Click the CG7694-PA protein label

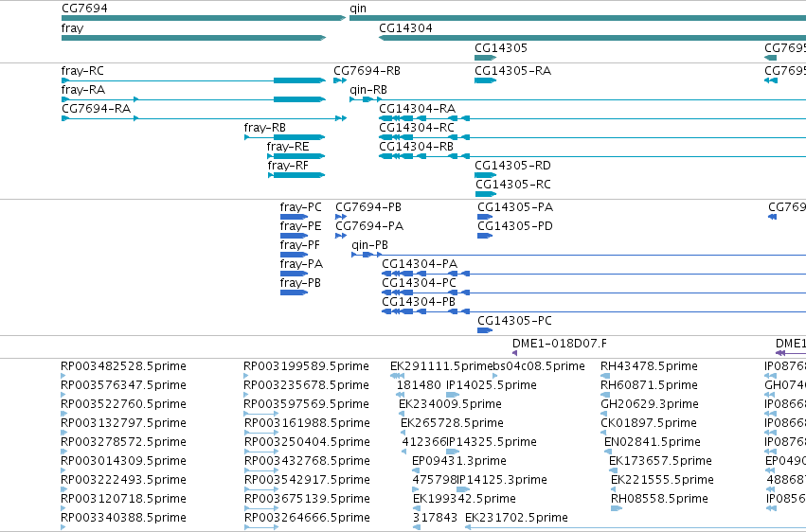[369, 226]
